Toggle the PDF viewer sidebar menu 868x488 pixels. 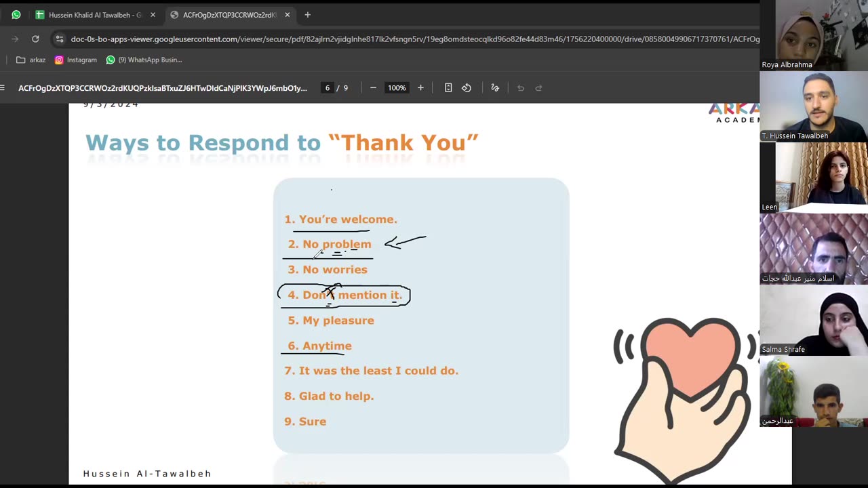pos(3,87)
